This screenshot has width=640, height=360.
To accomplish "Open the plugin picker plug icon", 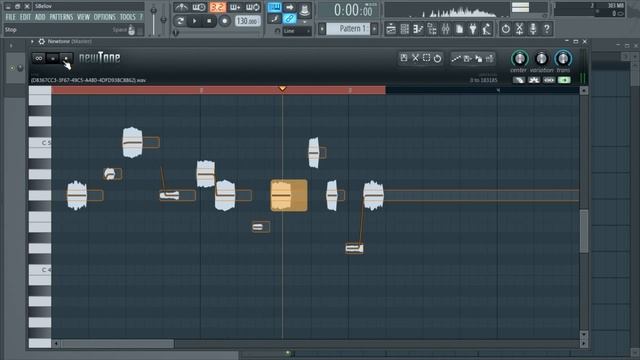I will click(x=473, y=29).
